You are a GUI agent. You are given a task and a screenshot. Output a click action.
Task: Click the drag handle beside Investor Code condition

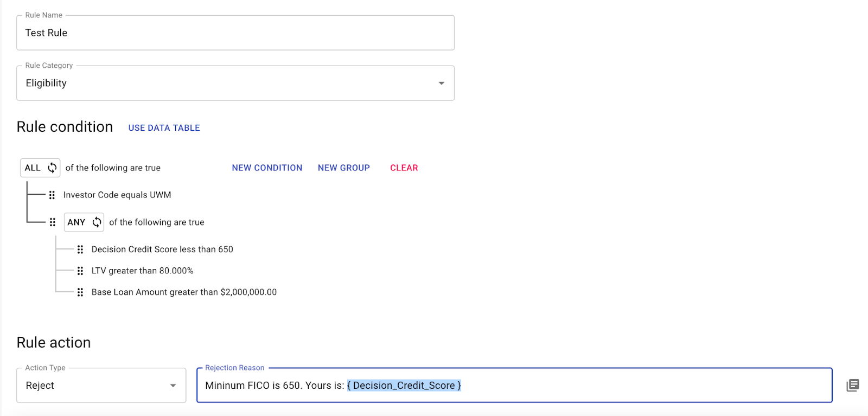point(52,195)
